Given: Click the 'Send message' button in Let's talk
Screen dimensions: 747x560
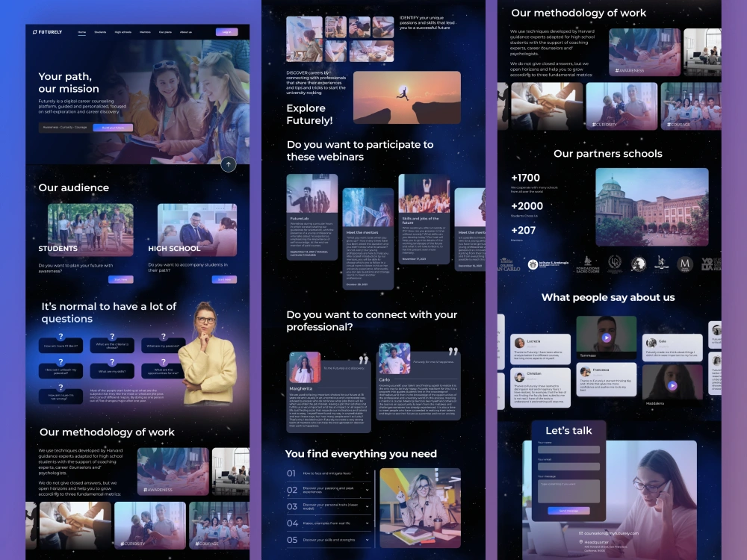Looking at the screenshot, I should (x=568, y=511).
